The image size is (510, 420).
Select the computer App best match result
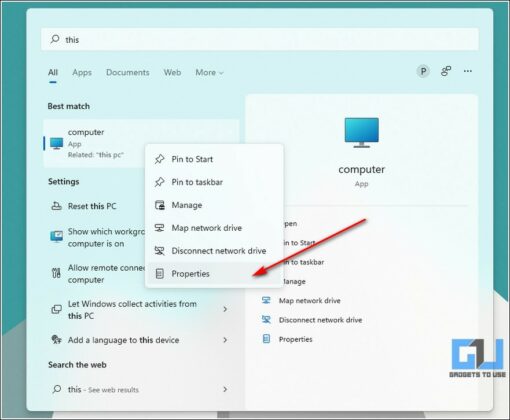coord(141,143)
